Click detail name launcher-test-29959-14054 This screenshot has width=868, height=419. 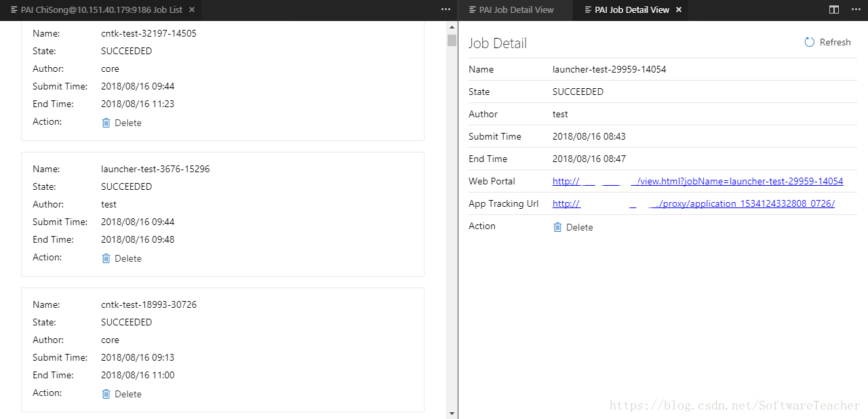(609, 69)
